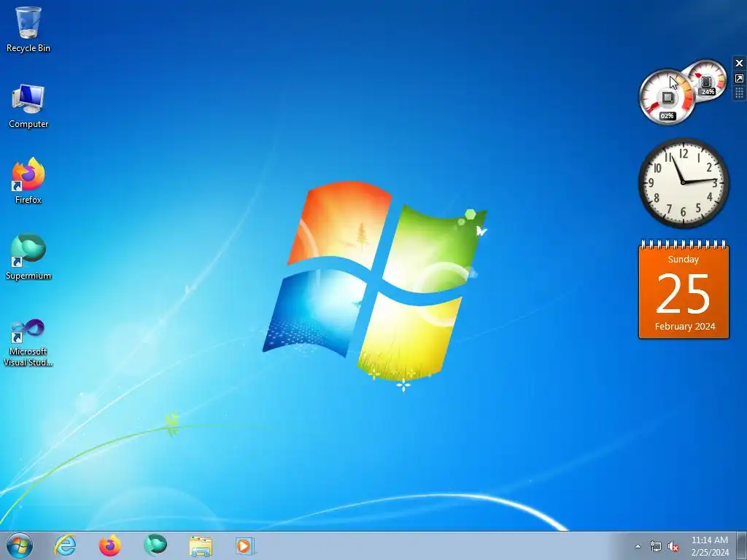Close the CPU Meter gadget
747x560 pixels.
[740, 63]
